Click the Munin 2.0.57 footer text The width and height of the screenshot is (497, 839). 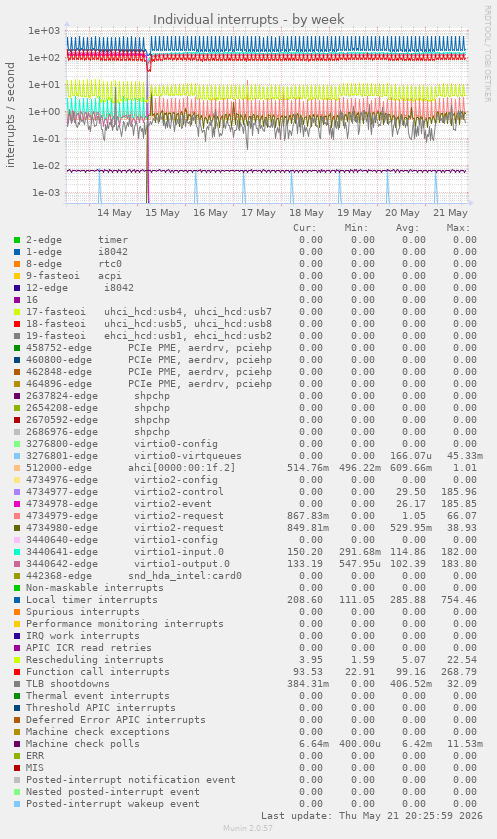(248, 828)
